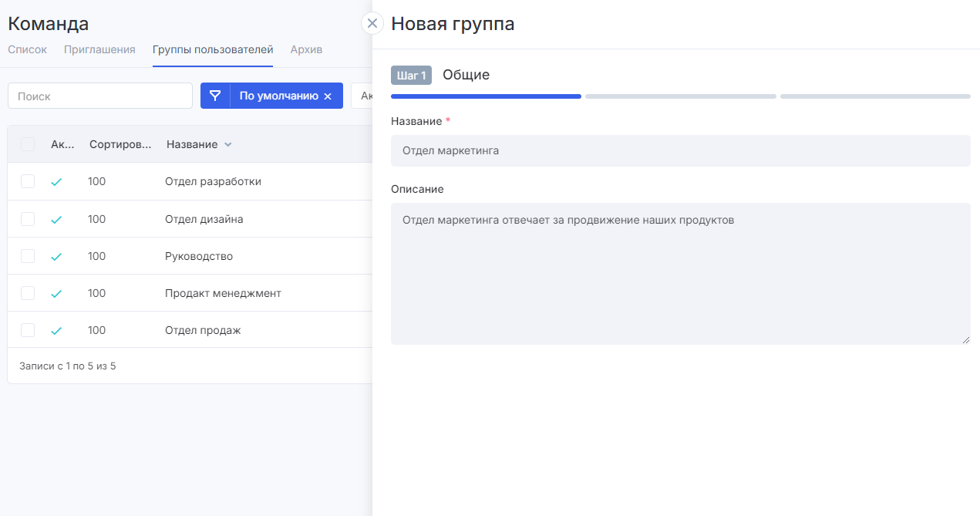Viewport: 980px width, 516px height.
Task: Click the Сортировка column header
Action: [x=120, y=144]
